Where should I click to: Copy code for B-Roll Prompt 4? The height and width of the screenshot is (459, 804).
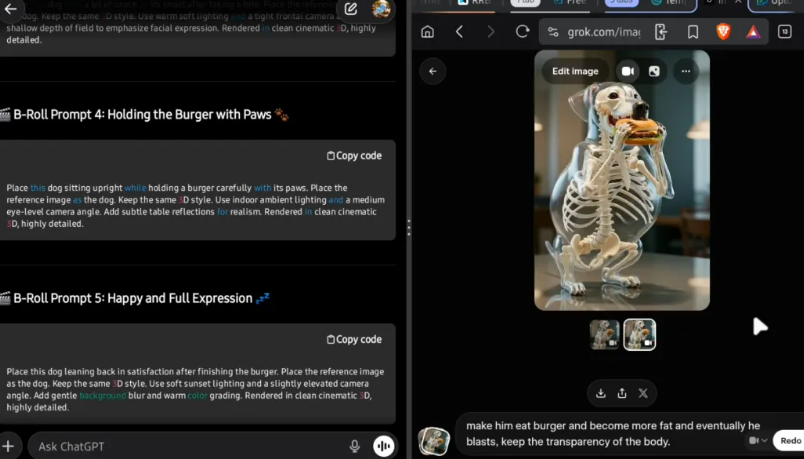354,156
